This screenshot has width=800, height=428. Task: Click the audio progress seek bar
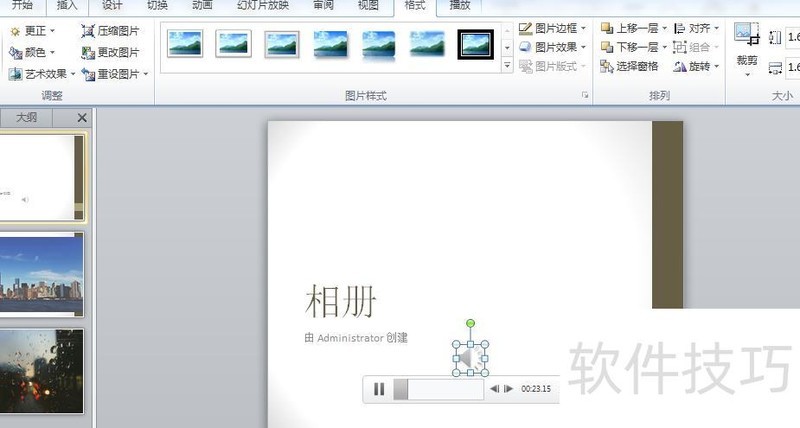(x=438, y=389)
